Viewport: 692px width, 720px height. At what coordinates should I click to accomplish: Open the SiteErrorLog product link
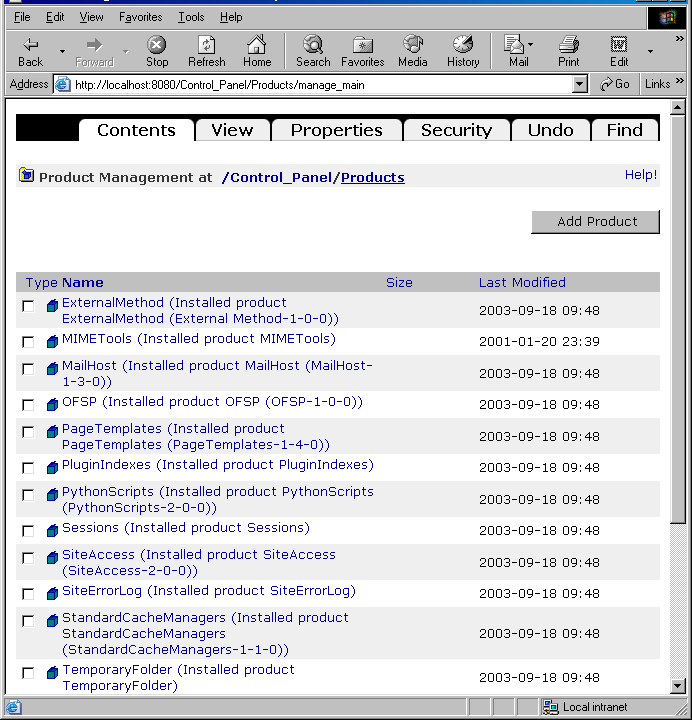[209, 591]
